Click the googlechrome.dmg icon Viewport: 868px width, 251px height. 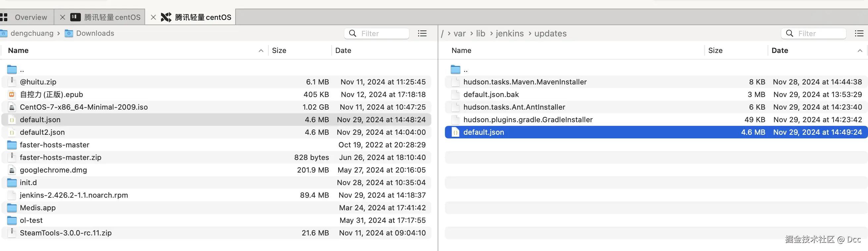point(12,170)
